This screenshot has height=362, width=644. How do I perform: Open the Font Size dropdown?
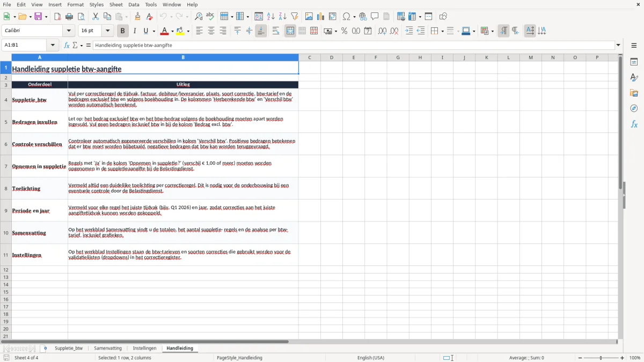click(108, 31)
